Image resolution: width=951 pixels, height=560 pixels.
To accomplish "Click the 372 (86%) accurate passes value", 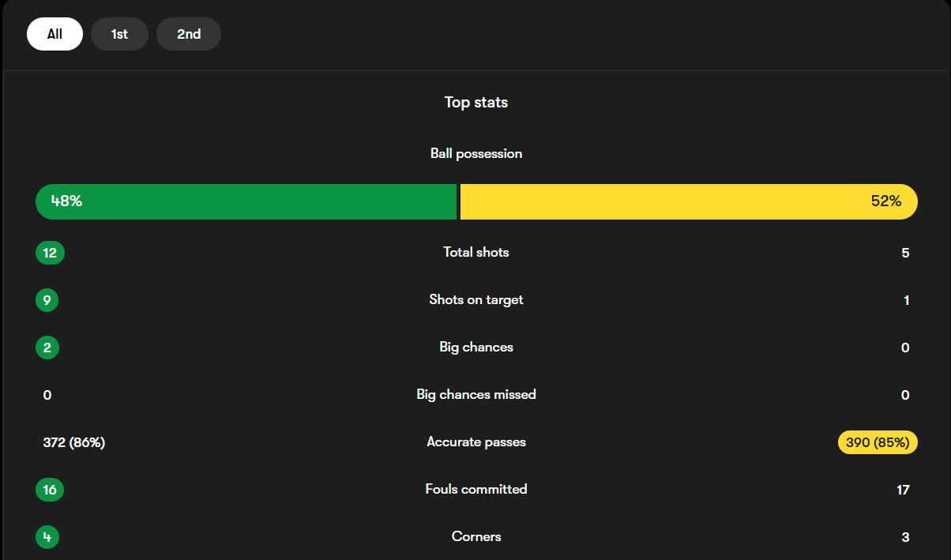I will tap(74, 442).
